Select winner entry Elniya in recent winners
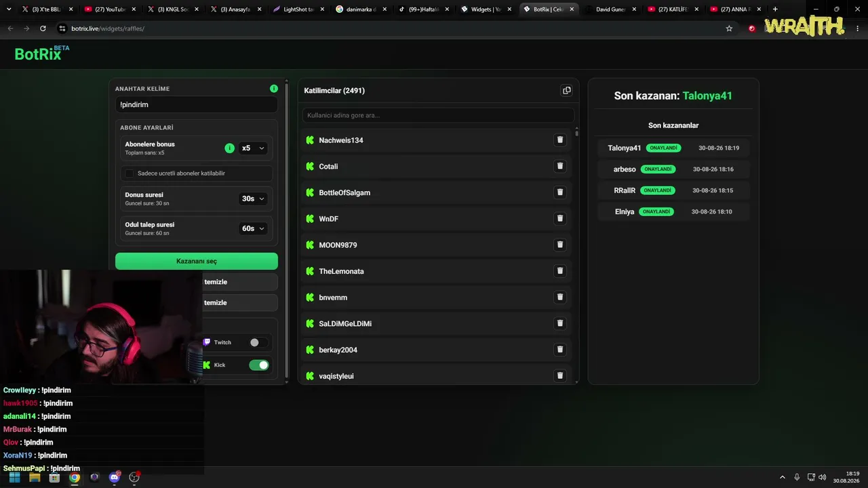Image resolution: width=868 pixels, height=488 pixels. pyautogui.click(x=673, y=211)
